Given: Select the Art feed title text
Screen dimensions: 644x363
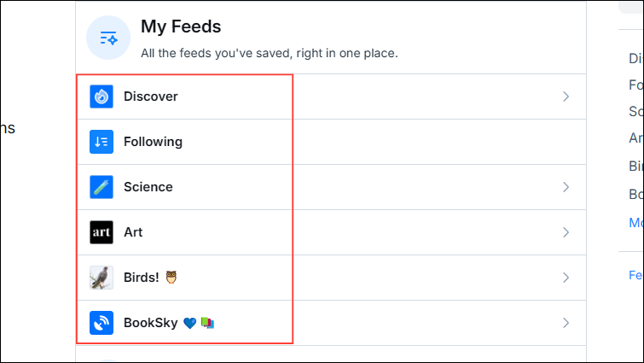Looking at the screenshot, I should tap(133, 232).
